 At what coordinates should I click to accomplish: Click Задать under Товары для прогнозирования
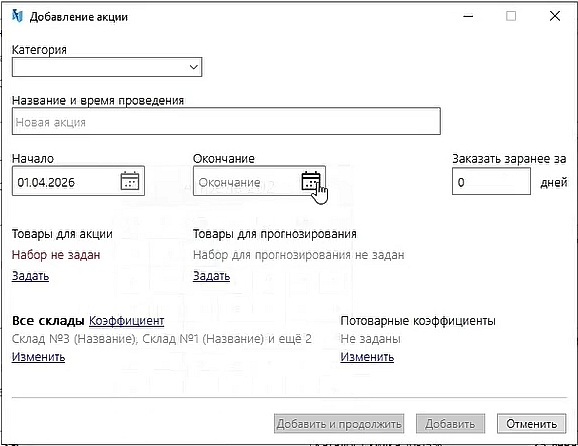pyautogui.click(x=211, y=276)
